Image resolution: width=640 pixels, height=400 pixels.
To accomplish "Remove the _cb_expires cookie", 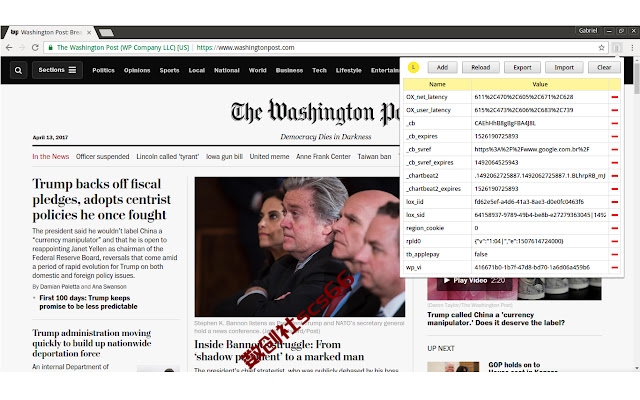I will [x=614, y=136].
